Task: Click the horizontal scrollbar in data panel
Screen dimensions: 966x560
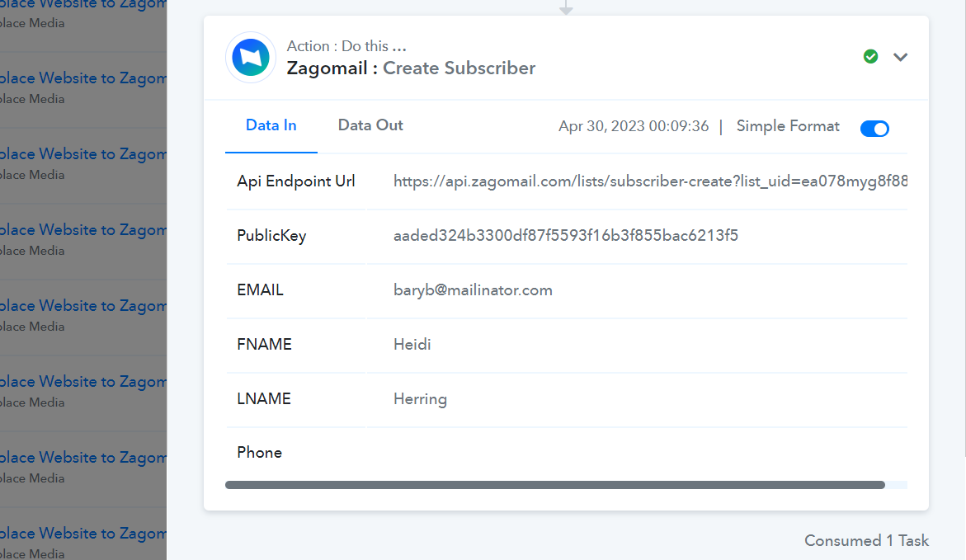Action: [555, 485]
